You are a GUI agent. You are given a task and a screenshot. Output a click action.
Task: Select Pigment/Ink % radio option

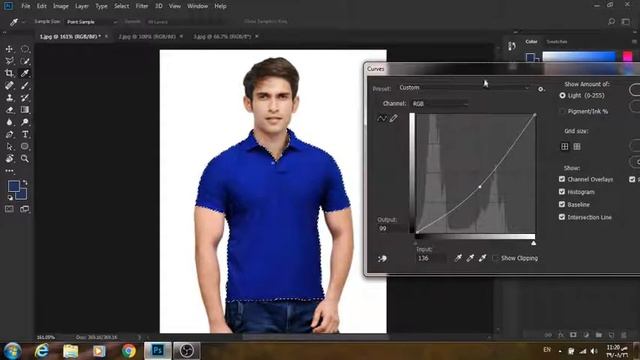tap(562, 111)
